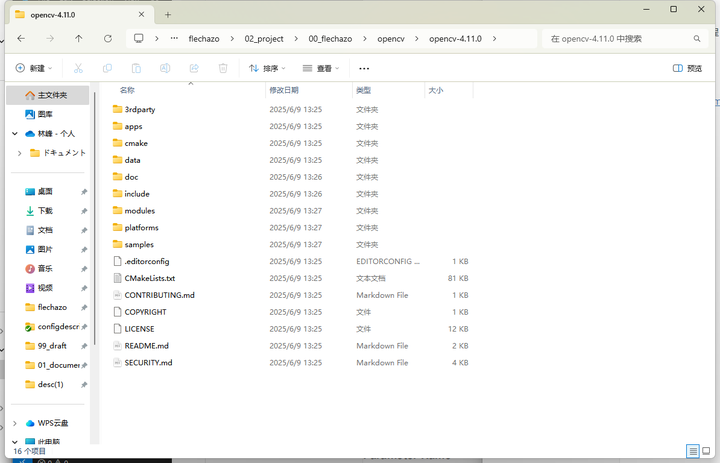
Task: Expand chevron after 02_project in breadcrumb
Action: 296,39
